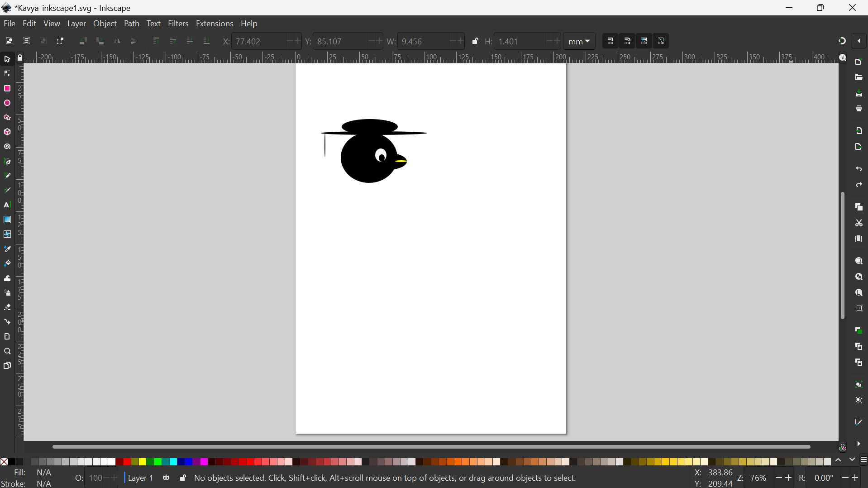The height and width of the screenshot is (488, 868).
Task: Toggle Layer 1 visibility eye
Action: (166, 478)
